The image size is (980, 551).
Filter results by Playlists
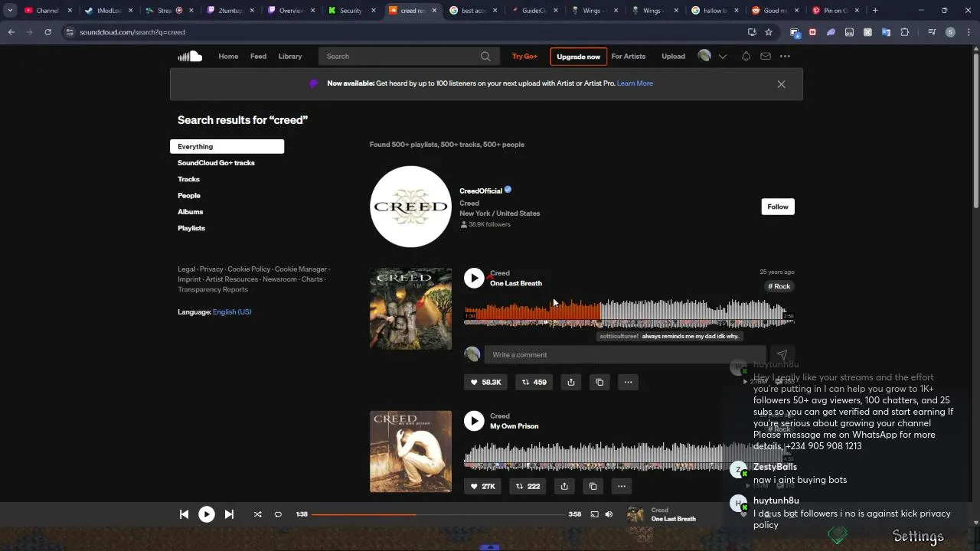click(191, 228)
